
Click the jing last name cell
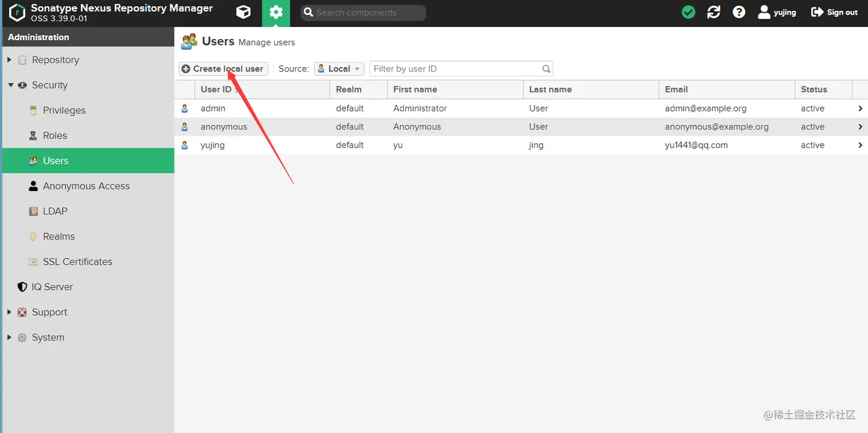pos(536,145)
